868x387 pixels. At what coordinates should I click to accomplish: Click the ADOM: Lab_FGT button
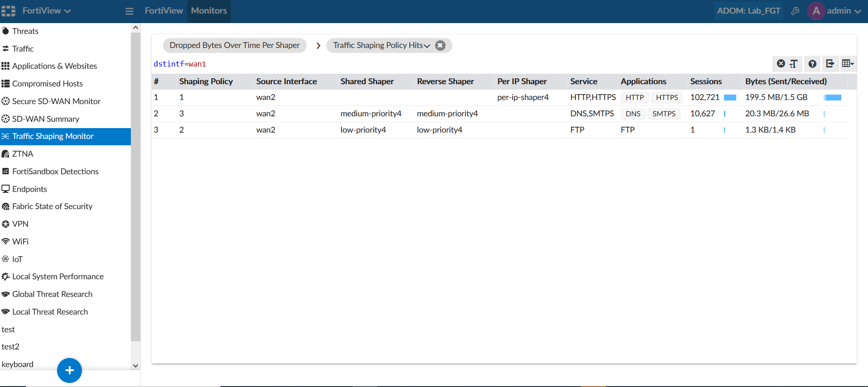(x=748, y=11)
